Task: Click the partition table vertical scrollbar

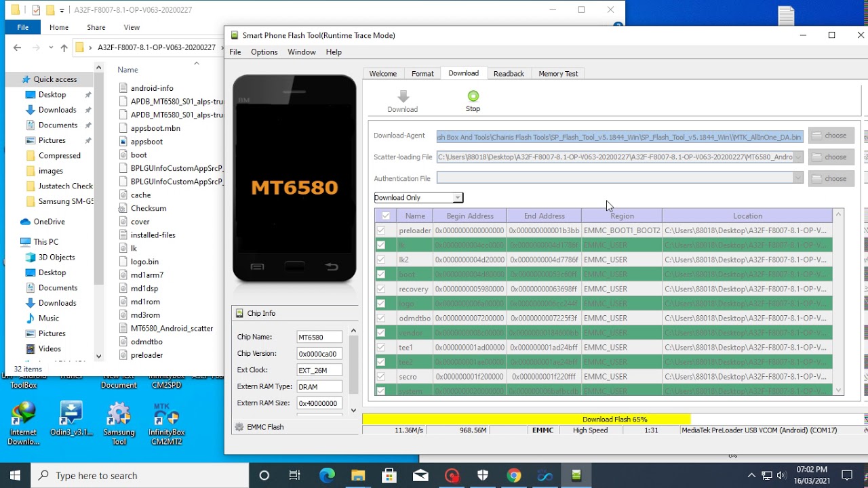Action: pyautogui.click(x=838, y=302)
